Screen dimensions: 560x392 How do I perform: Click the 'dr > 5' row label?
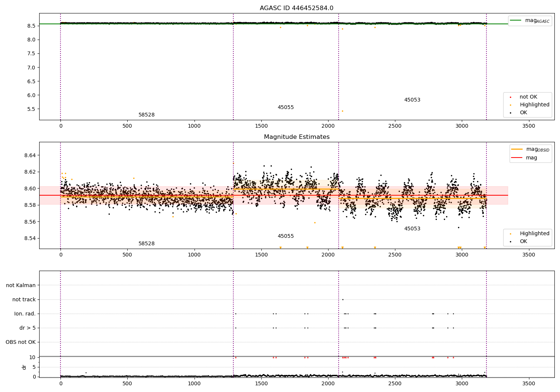tap(28, 328)
